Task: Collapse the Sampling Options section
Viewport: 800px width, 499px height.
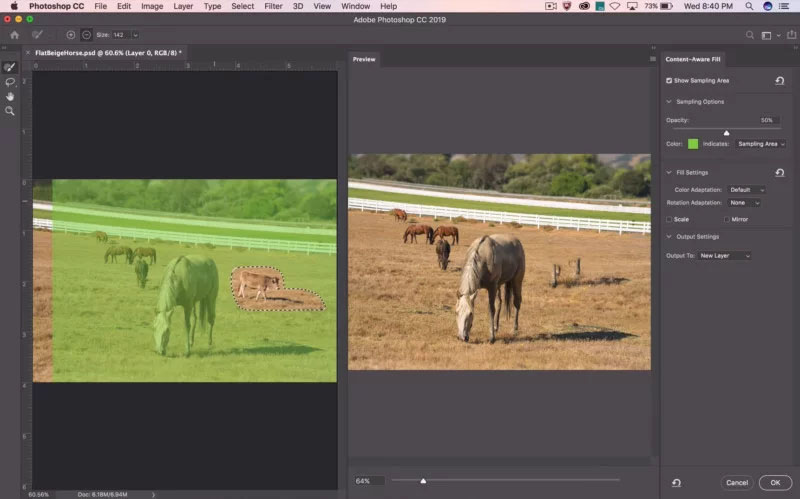Action: coord(669,101)
